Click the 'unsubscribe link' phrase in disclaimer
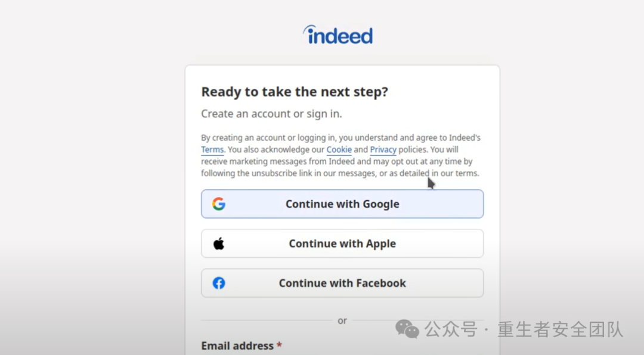 [281, 173]
